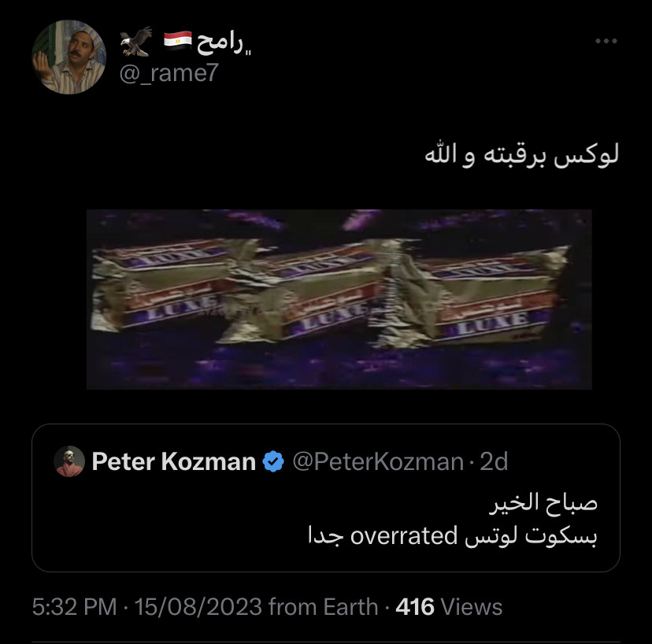This screenshot has width=652, height=644.
Task: Open رامح's profile picture
Action: [69, 57]
